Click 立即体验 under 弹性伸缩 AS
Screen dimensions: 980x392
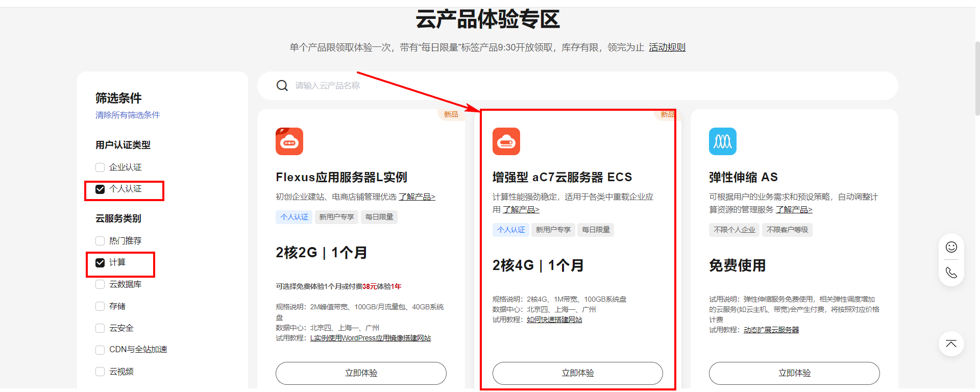(x=794, y=373)
